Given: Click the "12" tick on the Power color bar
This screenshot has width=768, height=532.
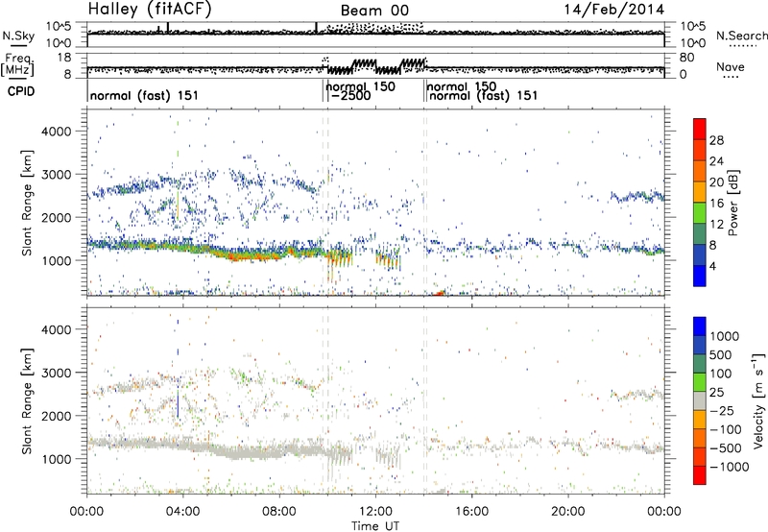Looking at the screenshot, I should coord(716,225).
